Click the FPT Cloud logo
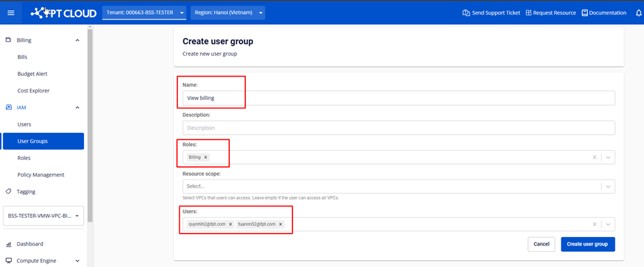 click(x=64, y=13)
